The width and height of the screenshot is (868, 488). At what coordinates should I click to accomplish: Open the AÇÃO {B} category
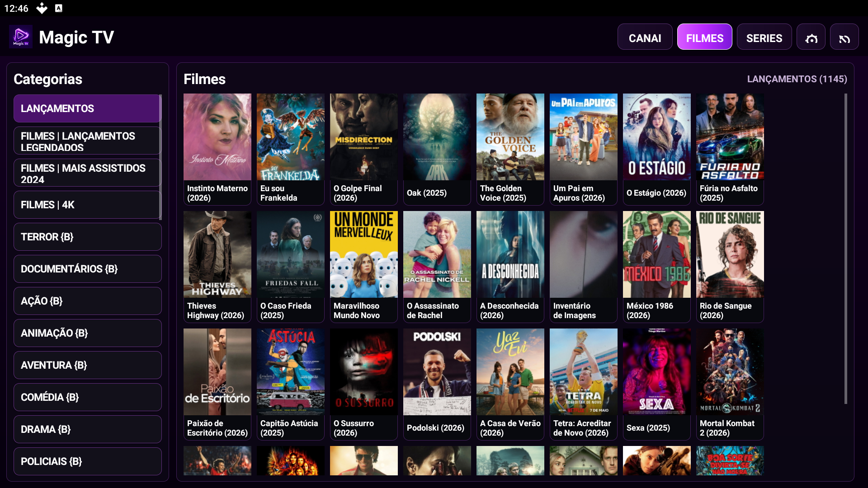pyautogui.click(x=88, y=301)
